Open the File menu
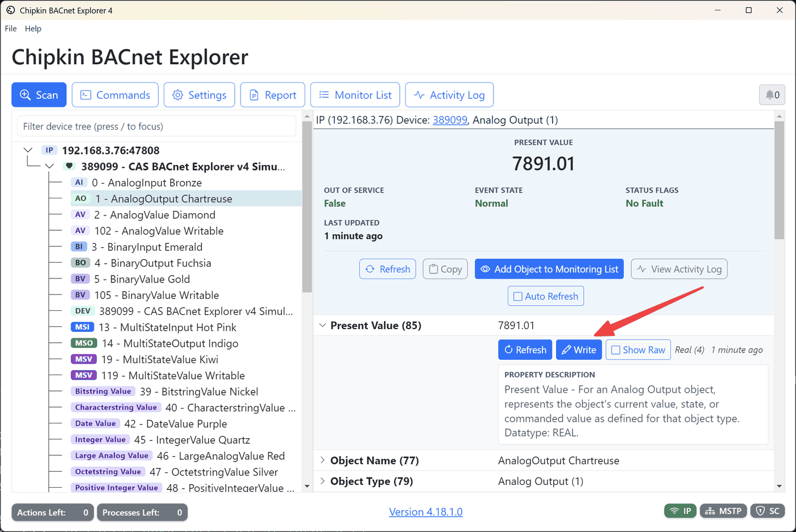This screenshot has width=796, height=532. tap(11, 28)
